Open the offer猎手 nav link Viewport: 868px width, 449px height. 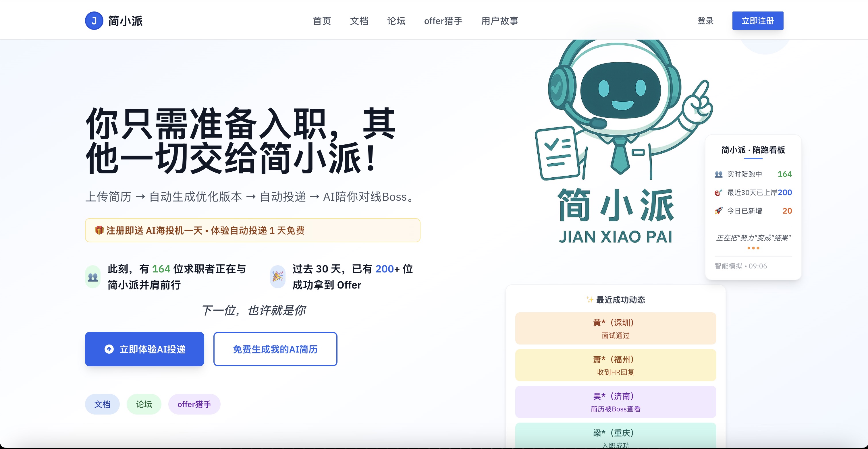coord(443,21)
